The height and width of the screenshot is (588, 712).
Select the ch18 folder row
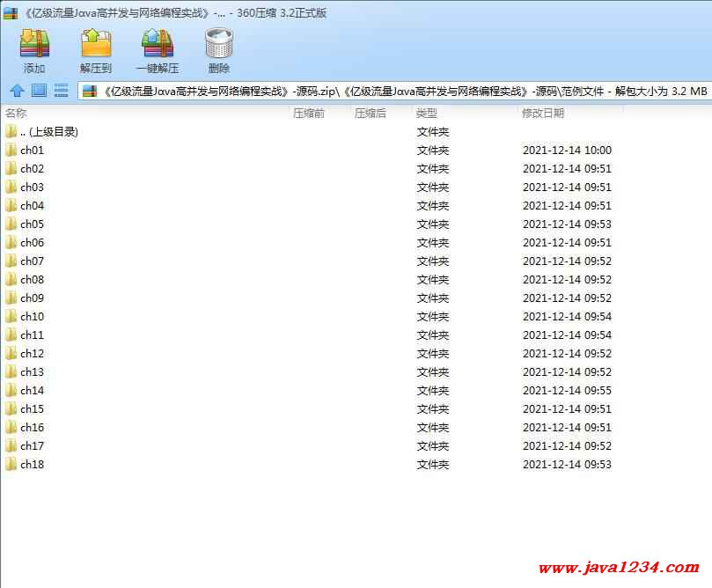pyautogui.click(x=32, y=465)
